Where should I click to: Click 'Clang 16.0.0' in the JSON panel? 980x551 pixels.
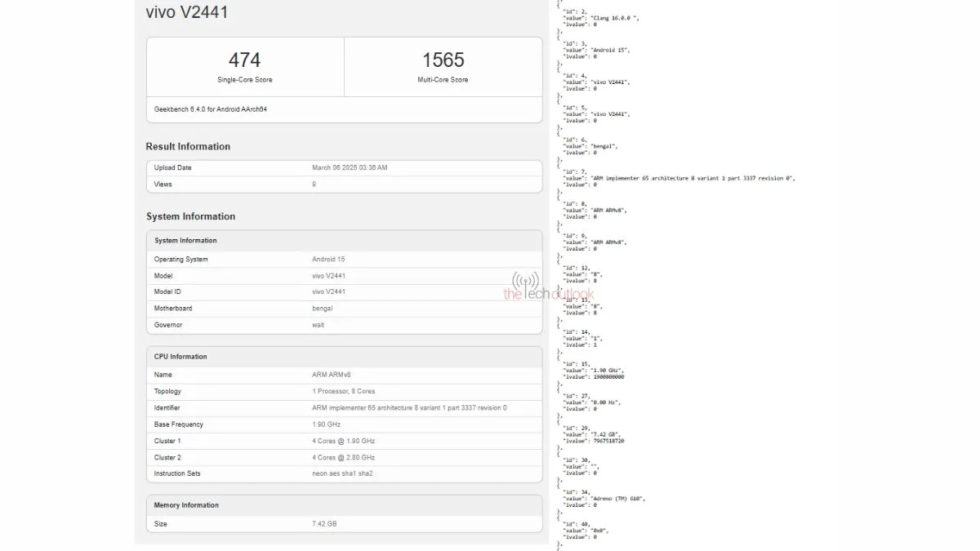[613, 18]
